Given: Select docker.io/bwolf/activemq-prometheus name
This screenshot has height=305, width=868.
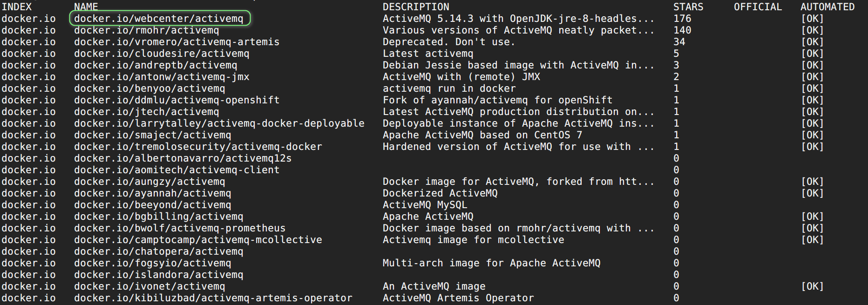Looking at the screenshot, I should point(180,228).
